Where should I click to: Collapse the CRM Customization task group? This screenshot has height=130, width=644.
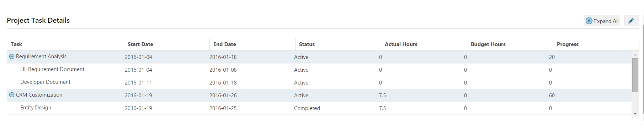12,95
